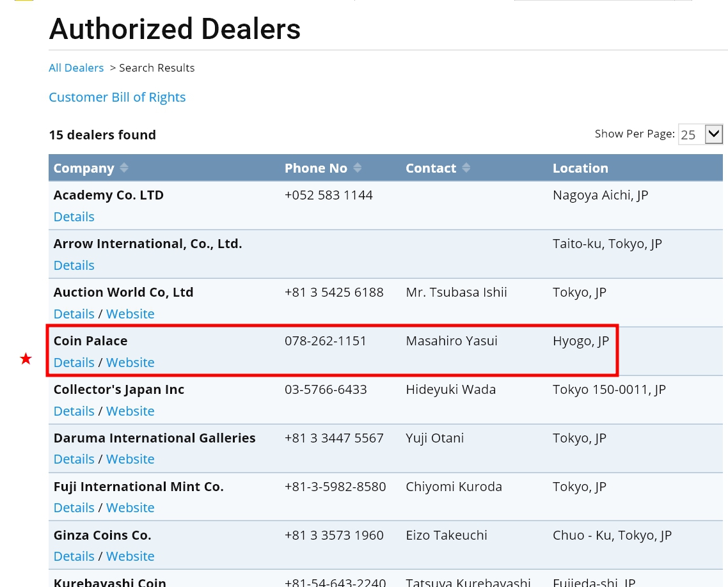Image resolution: width=728 pixels, height=587 pixels.
Task: Open the Customer Bill of Rights link
Action: (x=117, y=97)
